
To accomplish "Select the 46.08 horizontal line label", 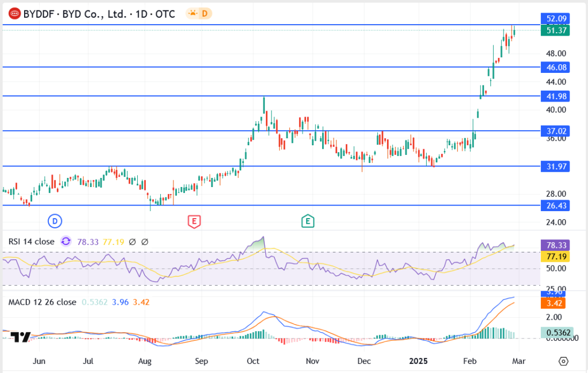I will click(x=555, y=68).
